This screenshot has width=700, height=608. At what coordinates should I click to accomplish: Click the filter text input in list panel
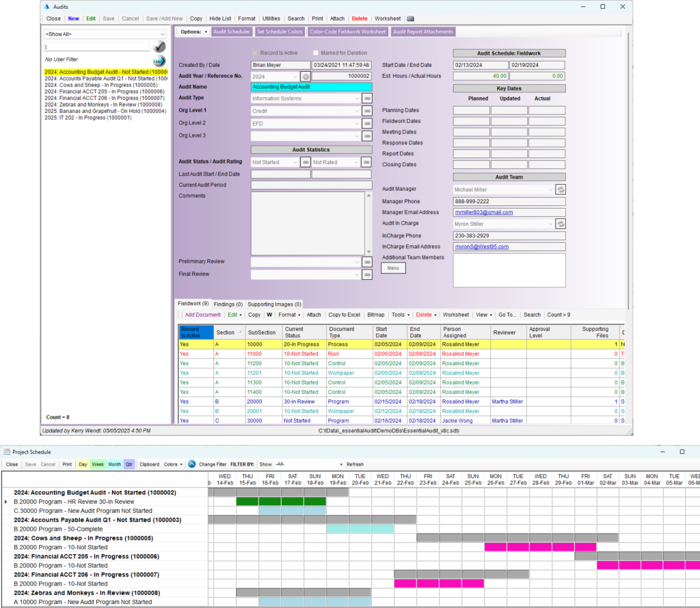97,47
